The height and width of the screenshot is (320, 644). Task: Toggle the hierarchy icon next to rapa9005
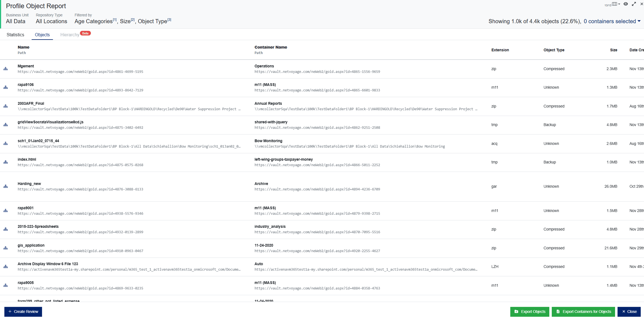pos(6,285)
